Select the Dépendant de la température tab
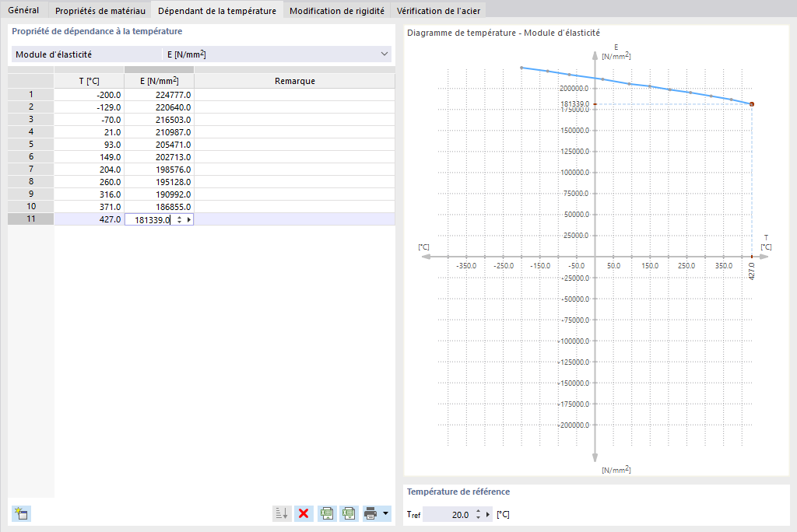The image size is (797, 532). point(217,10)
